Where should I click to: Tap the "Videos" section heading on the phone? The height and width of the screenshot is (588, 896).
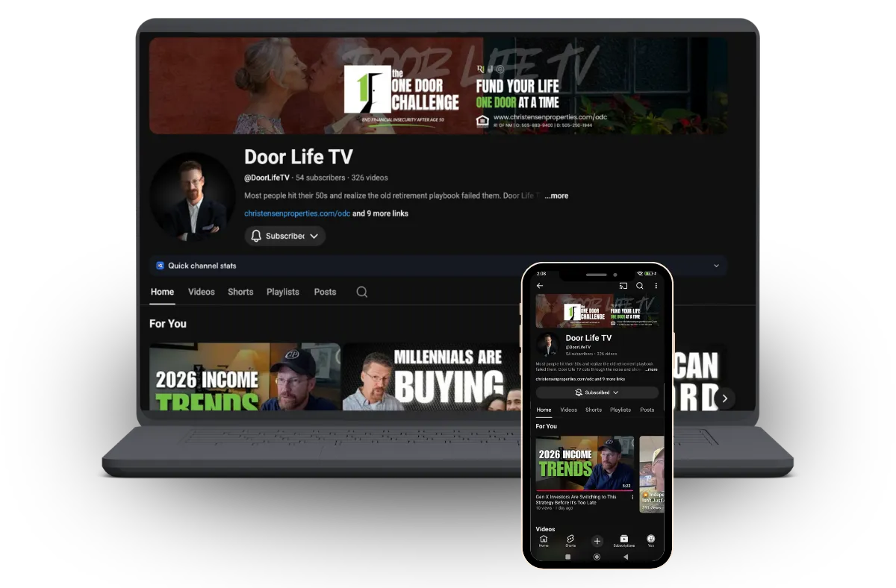pos(545,529)
